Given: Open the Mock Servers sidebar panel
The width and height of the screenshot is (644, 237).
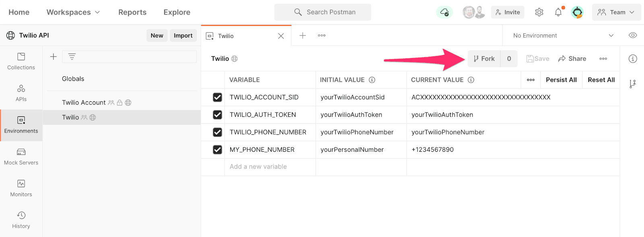Looking at the screenshot, I should pyautogui.click(x=21, y=157).
